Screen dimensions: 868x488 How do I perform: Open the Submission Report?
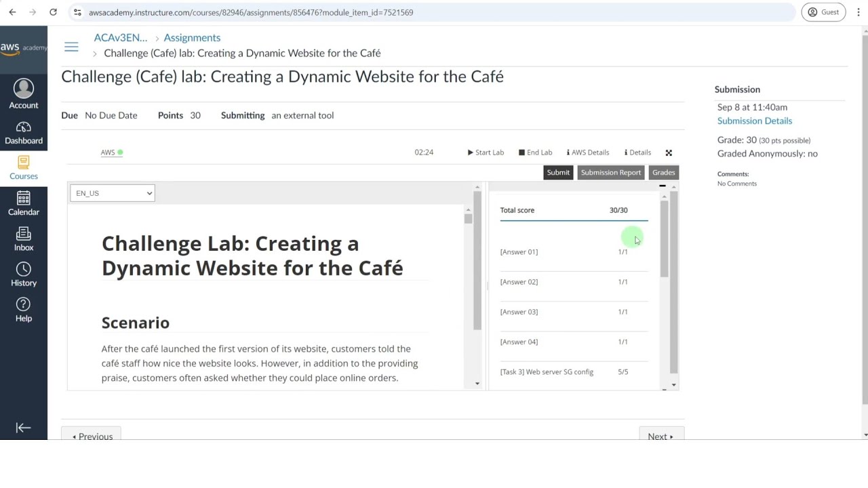[x=610, y=172]
